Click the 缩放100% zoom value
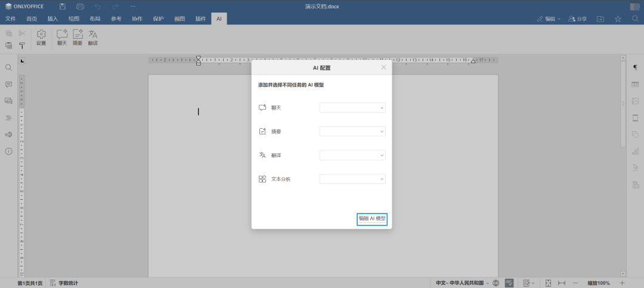This screenshot has width=644, height=288. point(599,283)
